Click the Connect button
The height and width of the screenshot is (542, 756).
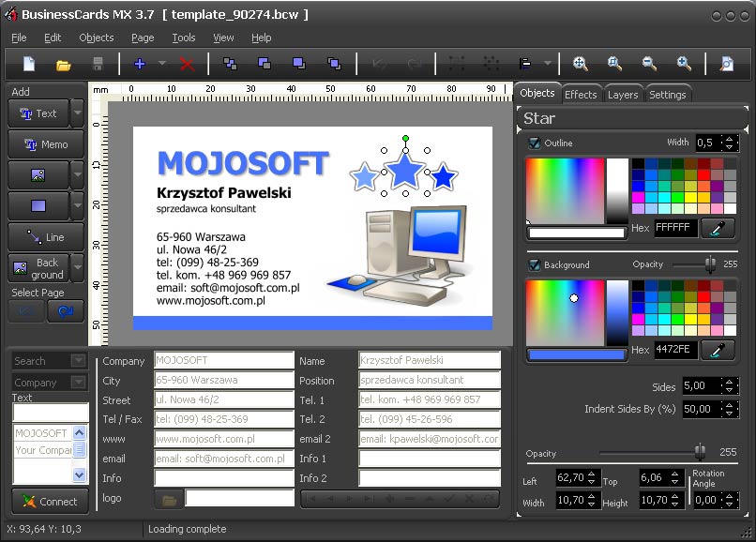click(x=50, y=502)
